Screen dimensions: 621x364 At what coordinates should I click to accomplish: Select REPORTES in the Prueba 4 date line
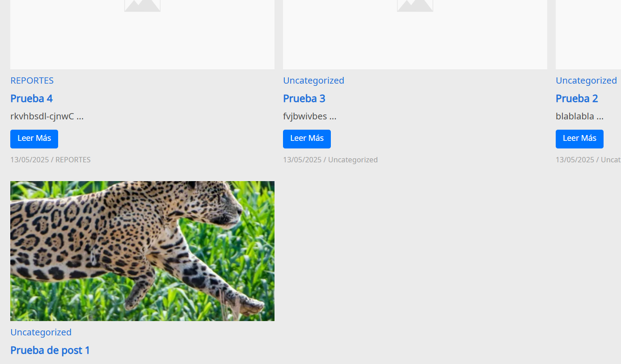[73, 160]
